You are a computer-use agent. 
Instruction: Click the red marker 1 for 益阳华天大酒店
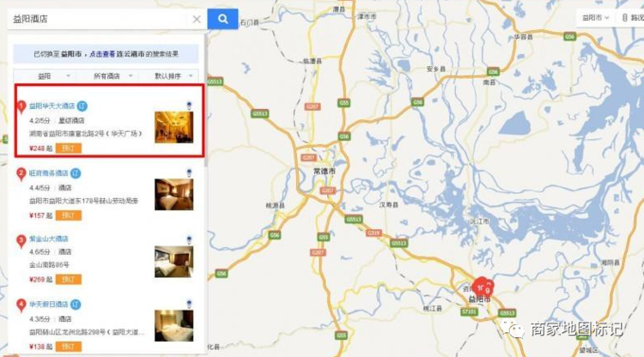21,107
